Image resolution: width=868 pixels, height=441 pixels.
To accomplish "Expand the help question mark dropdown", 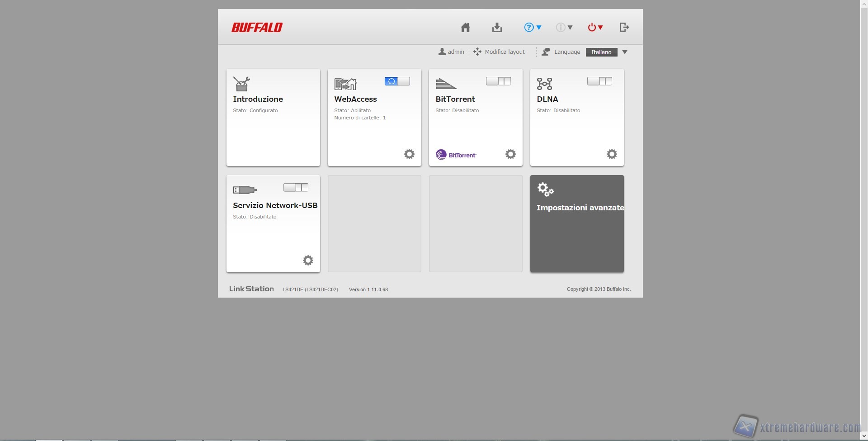I will tap(533, 28).
